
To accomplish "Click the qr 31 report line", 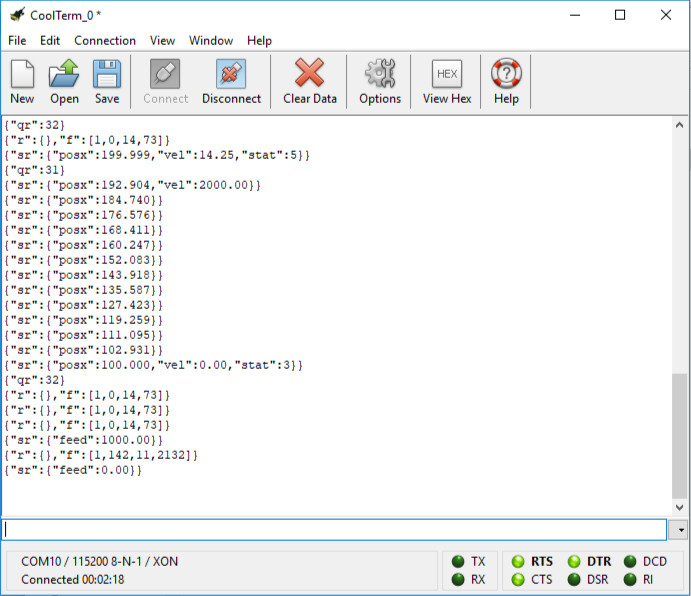I will pyautogui.click(x=35, y=170).
